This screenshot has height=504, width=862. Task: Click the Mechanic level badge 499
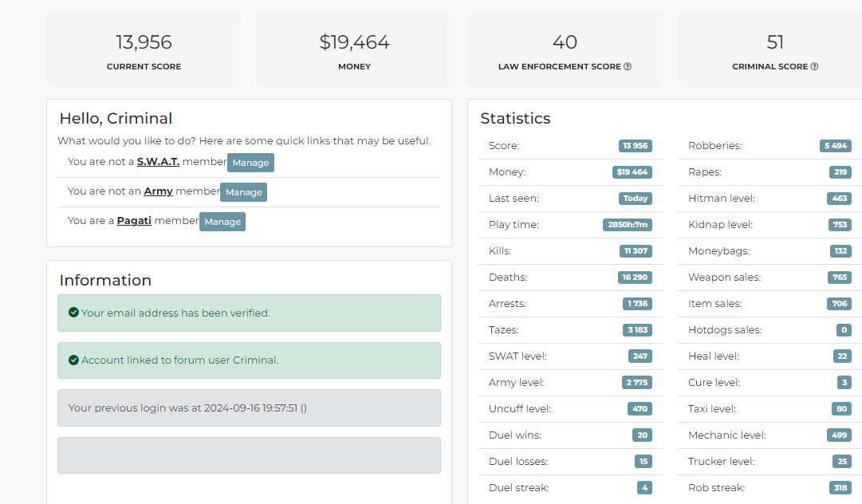(x=839, y=436)
